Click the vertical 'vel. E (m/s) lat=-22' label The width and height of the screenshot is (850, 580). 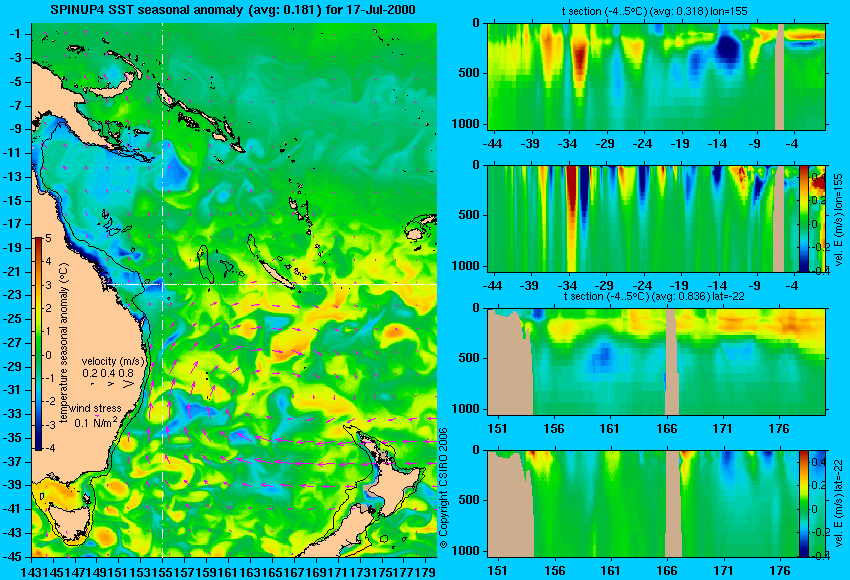pos(839,505)
